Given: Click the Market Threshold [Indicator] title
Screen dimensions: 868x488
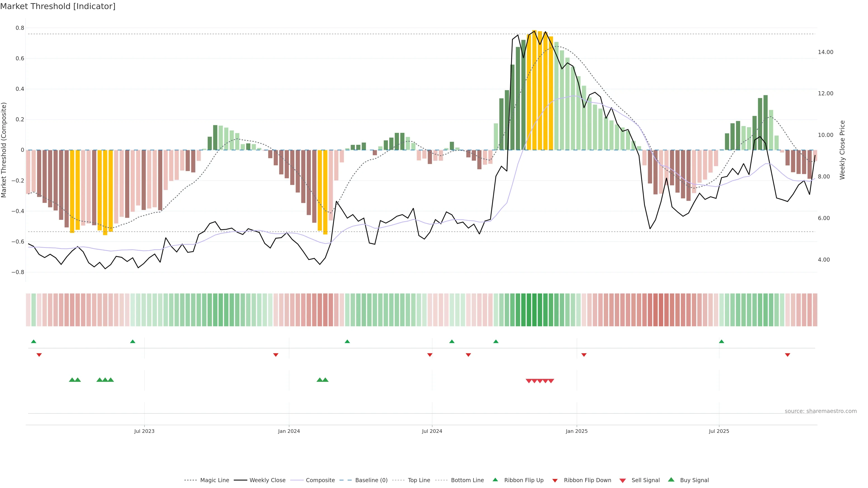Looking at the screenshot, I should pyautogui.click(x=58, y=6).
